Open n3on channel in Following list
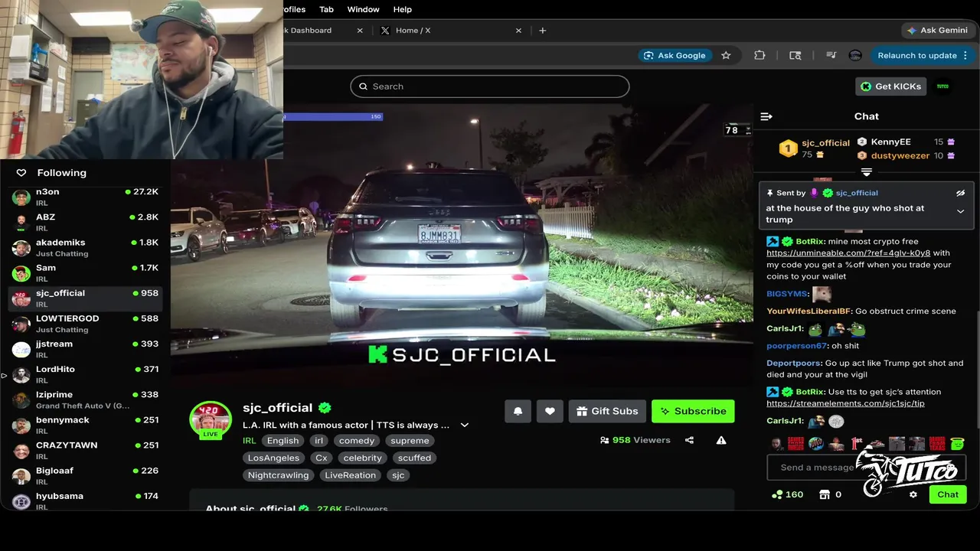The image size is (980, 551). (x=86, y=197)
